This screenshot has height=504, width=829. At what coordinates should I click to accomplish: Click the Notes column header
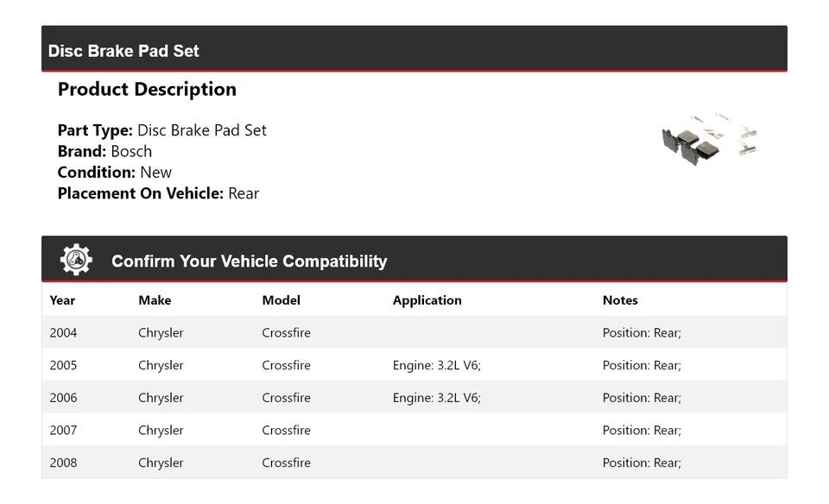(x=620, y=300)
